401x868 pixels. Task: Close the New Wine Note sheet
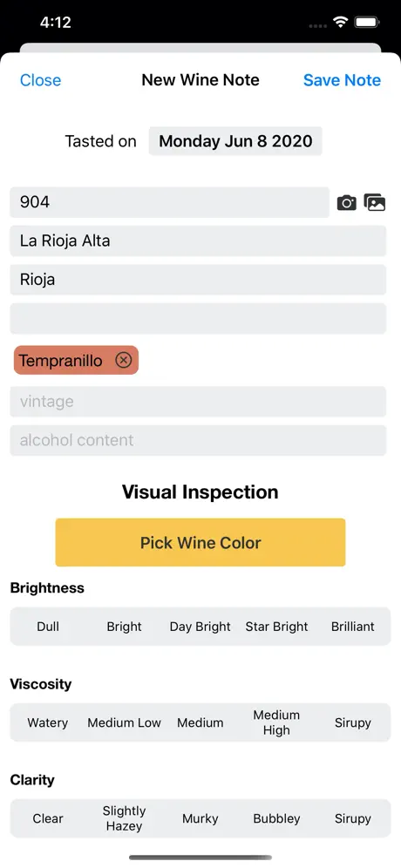[x=40, y=80]
